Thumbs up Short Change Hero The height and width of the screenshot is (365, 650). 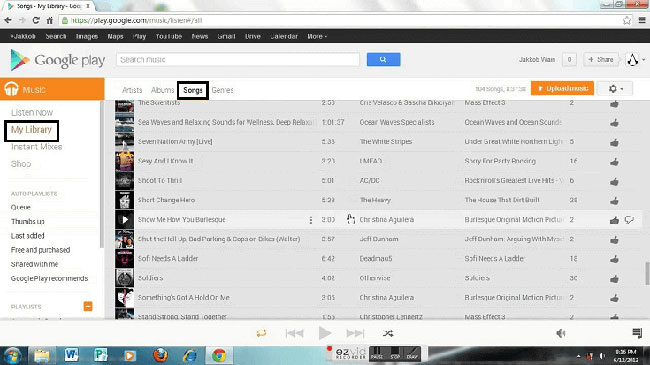614,201
